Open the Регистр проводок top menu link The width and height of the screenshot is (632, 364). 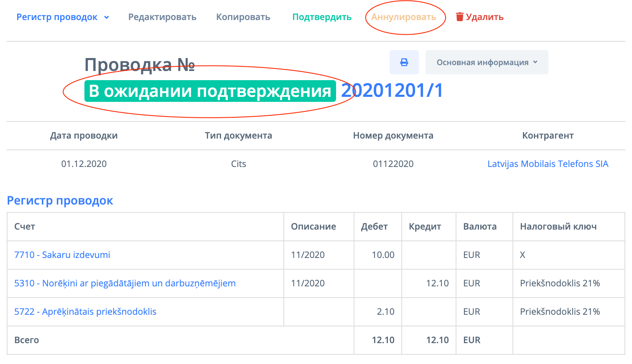[x=57, y=17]
